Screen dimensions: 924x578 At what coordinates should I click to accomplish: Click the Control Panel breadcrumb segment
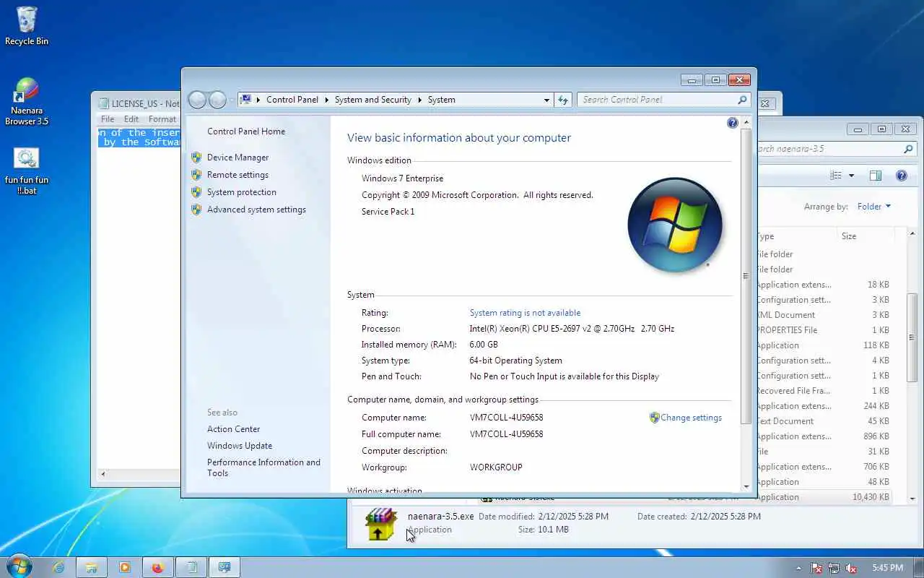click(x=292, y=100)
